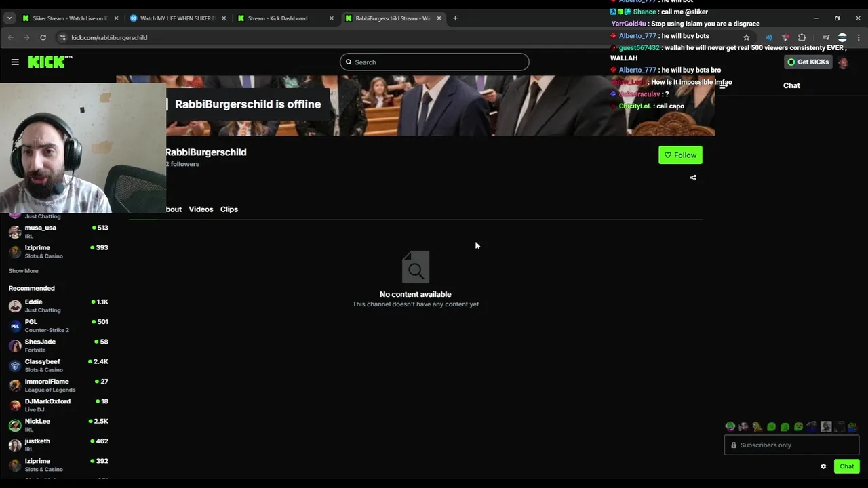The height and width of the screenshot is (488, 868).
Task: Click the RabbiBurgerschild channel name heading
Action: 206,152
